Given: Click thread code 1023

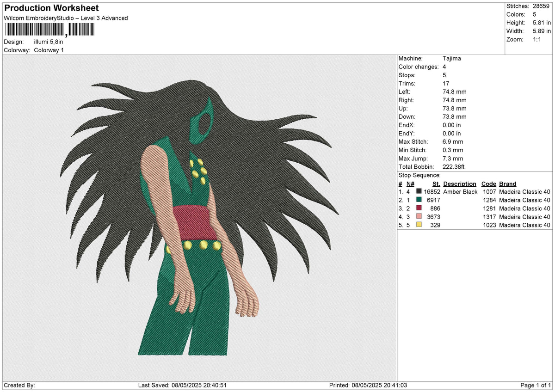Looking at the screenshot, I should pyautogui.click(x=489, y=225).
